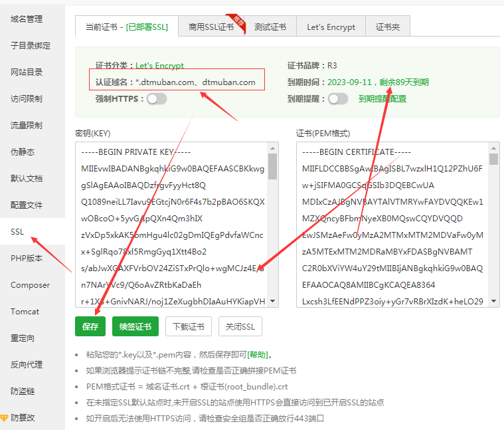Switch to the 商用SSL证书 tab

point(210,27)
